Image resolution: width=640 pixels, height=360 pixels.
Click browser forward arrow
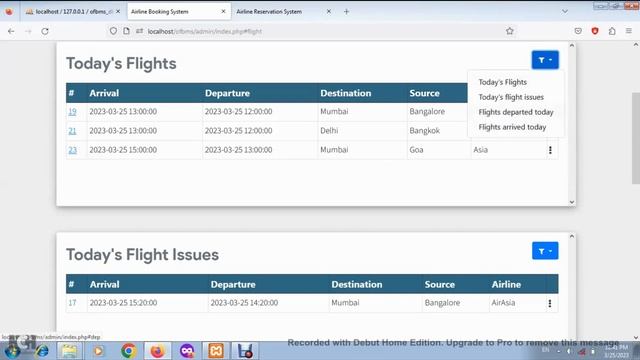tap(28, 31)
